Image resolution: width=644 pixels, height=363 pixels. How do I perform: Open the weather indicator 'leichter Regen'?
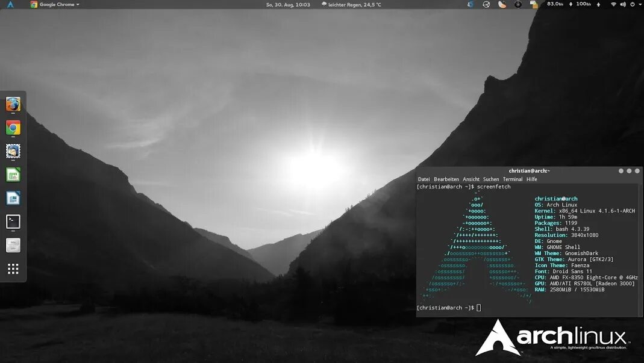coord(352,5)
